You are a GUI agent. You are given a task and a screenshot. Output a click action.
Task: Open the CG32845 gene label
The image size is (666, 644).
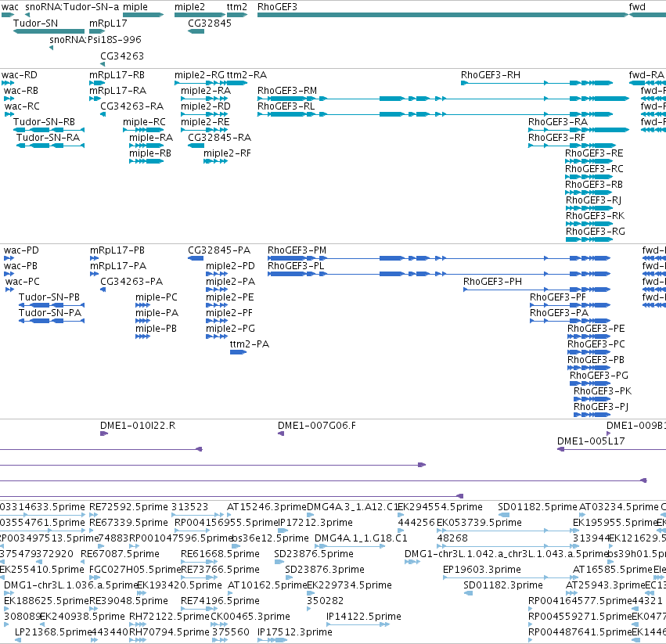pos(210,23)
